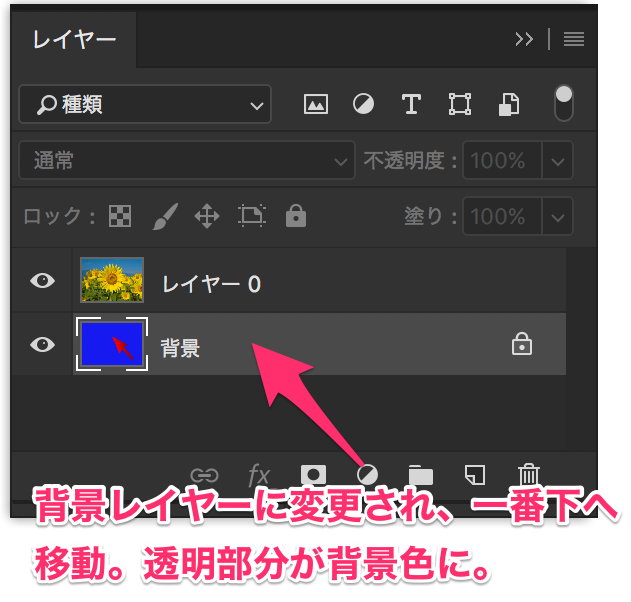
Task: Create new fill or adjustment layer
Action: click(367, 475)
